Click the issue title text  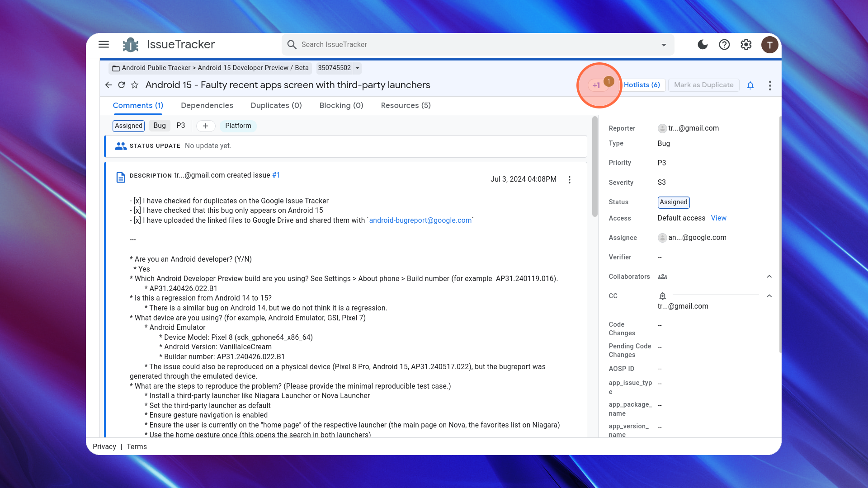tap(288, 85)
